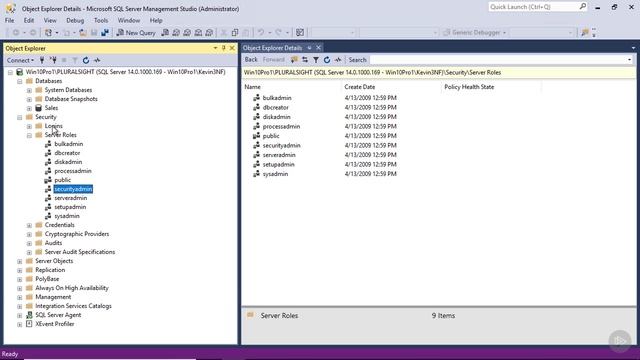Click the Disconnect plug icon in Object Explorer
Image resolution: width=640 pixels, height=360 pixels.
point(53,60)
